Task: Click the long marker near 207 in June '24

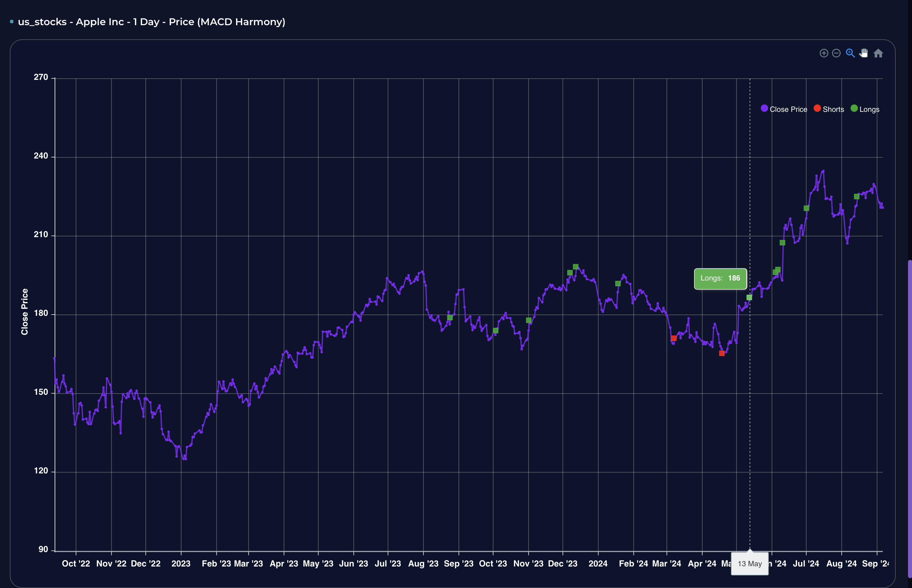Action: tap(782, 243)
